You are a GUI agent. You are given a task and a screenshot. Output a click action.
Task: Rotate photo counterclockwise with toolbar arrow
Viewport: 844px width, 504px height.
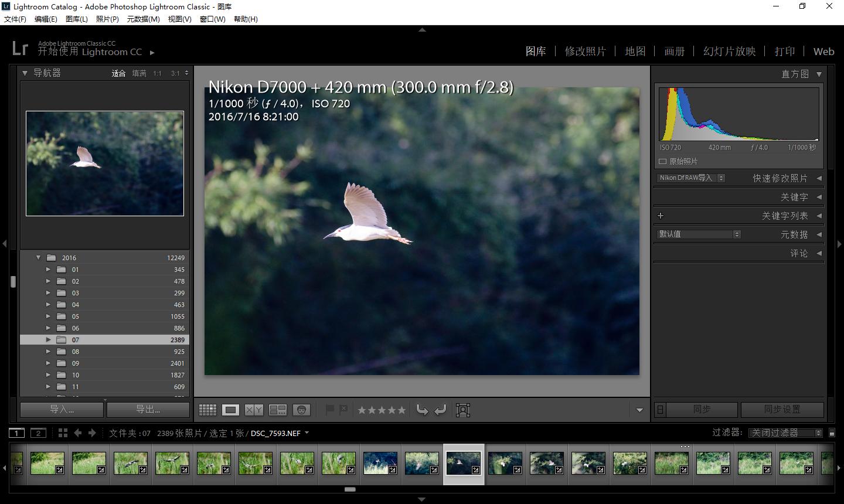[x=422, y=410]
